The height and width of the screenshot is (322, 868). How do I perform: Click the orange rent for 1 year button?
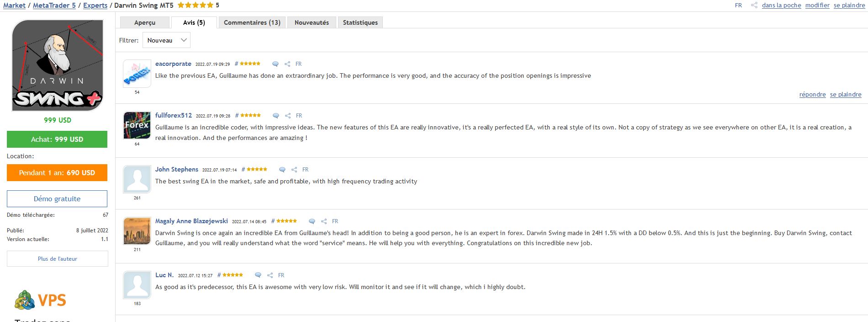pyautogui.click(x=57, y=173)
